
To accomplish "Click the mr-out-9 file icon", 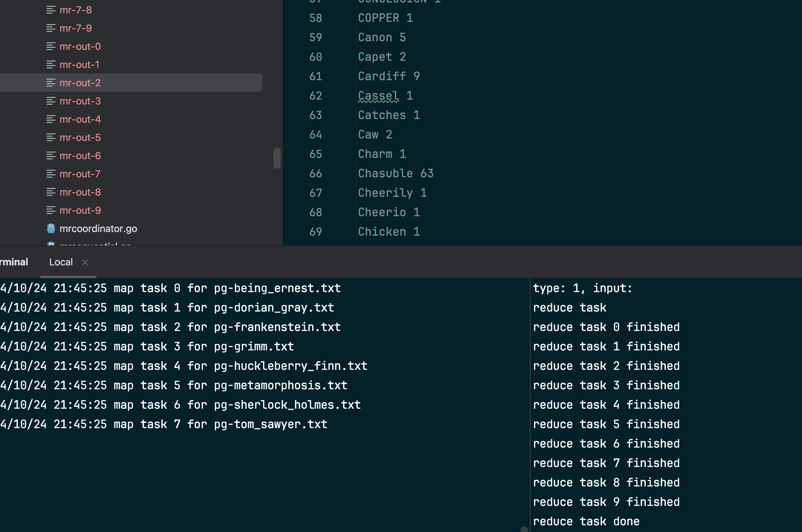I will [51, 210].
